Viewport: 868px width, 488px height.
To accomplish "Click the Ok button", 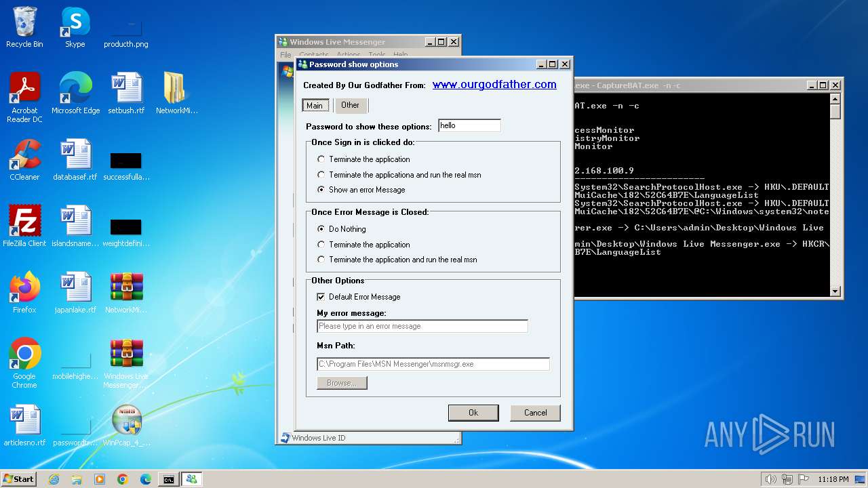I will pos(473,413).
